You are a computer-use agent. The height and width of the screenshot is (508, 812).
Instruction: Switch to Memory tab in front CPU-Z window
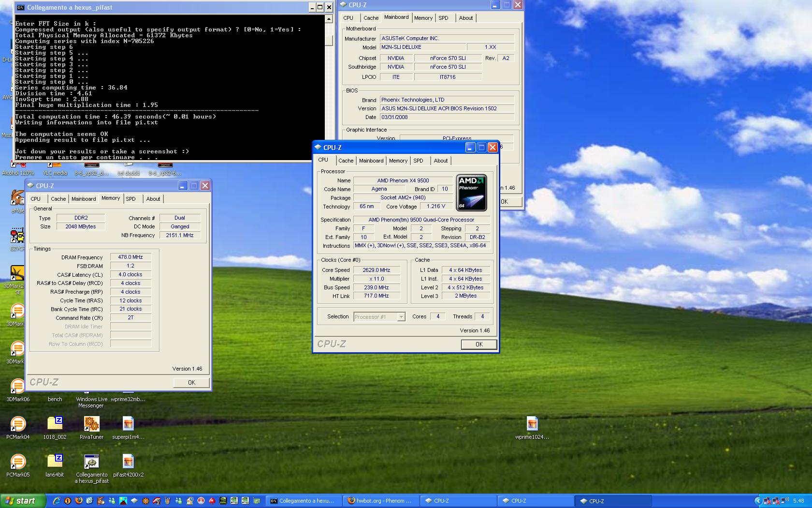[x=398, y=161]
